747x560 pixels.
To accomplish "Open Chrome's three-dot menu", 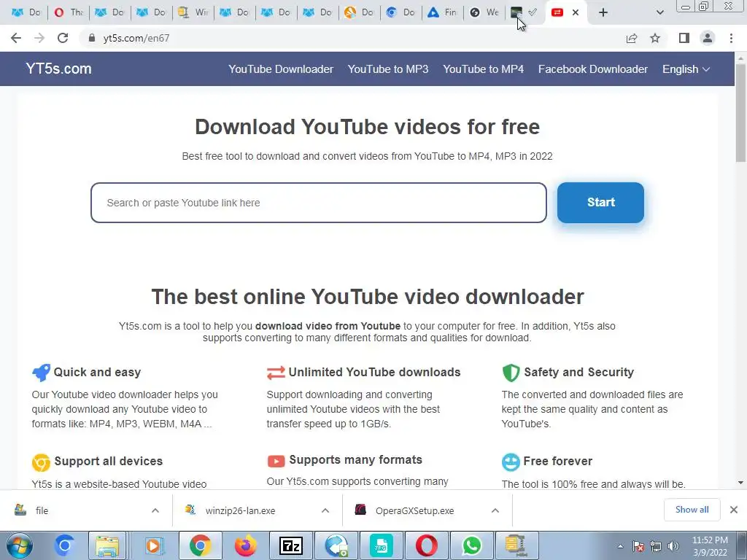I will [731, 38].
